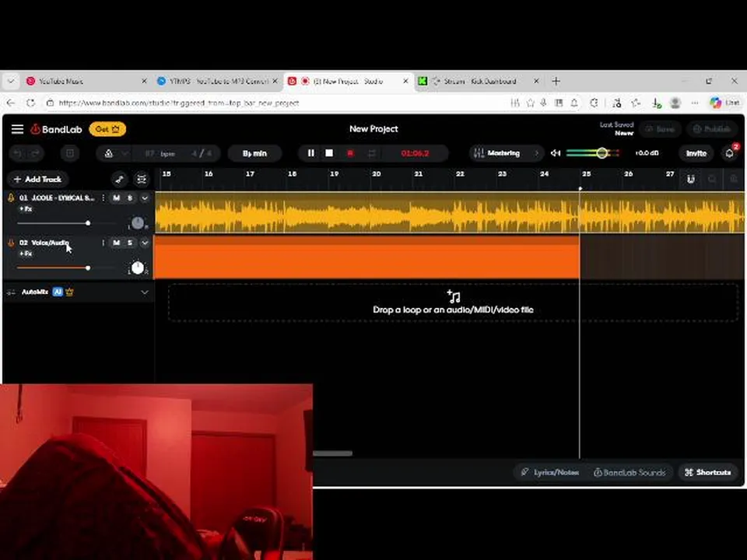This screenshot has width=747, height=560.
Task: Solo track 02 Voice/Audio
Action: 130,243
